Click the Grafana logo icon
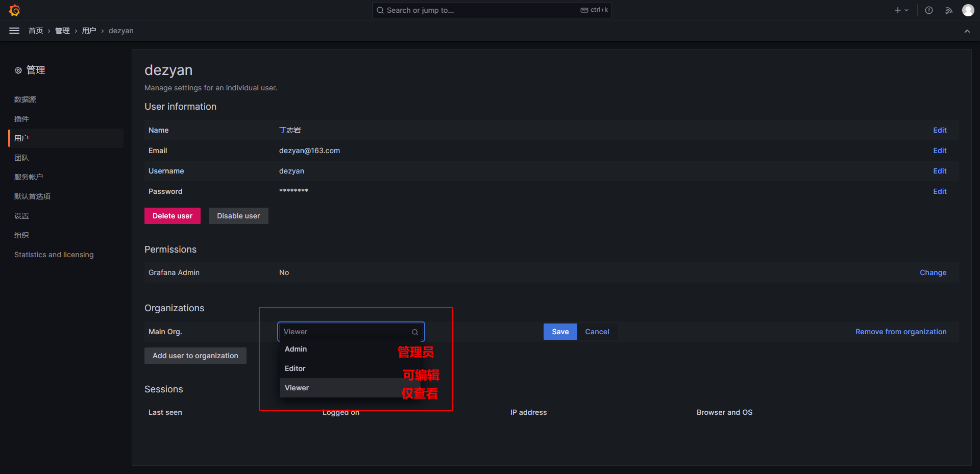The image size is (980, 474). [x=14, y=10]
